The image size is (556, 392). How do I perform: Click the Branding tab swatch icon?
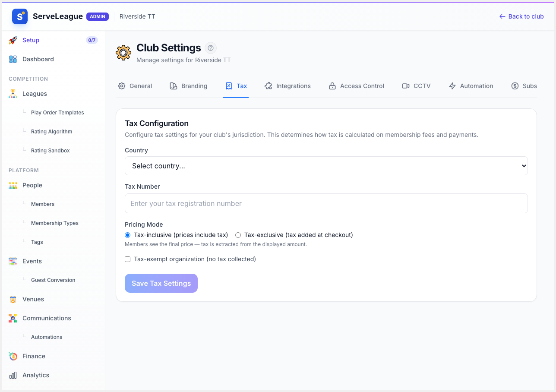click(174, 86)
